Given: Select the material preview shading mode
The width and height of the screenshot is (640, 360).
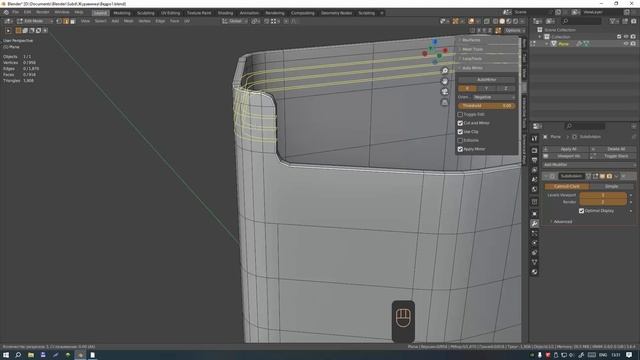Looking at the screenshot, I should point(509,21).
